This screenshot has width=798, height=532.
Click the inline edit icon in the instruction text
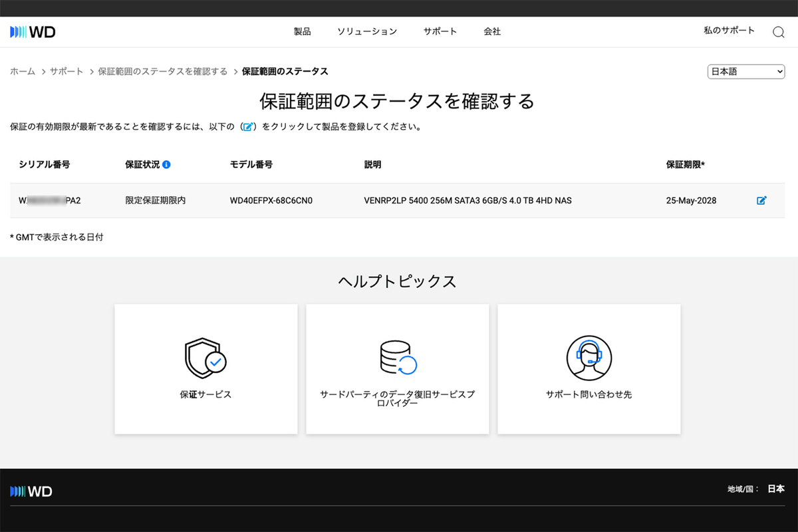coord(247,126)
